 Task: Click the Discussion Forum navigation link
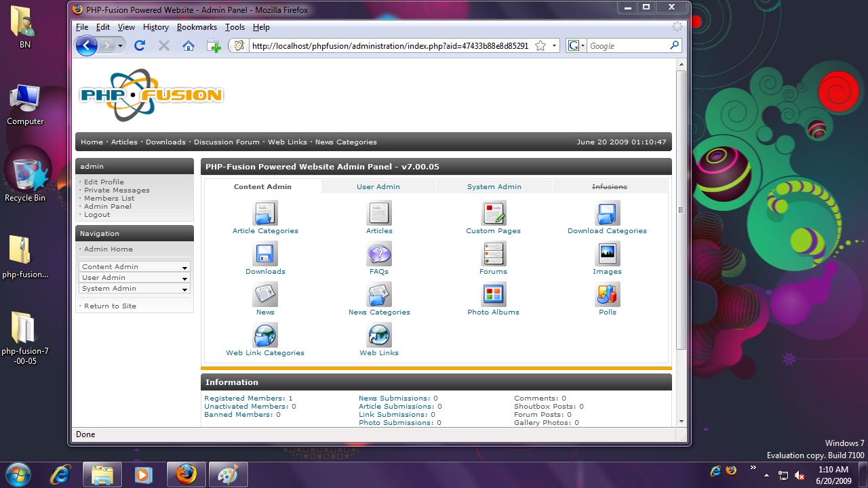click(x=226, y=142)
